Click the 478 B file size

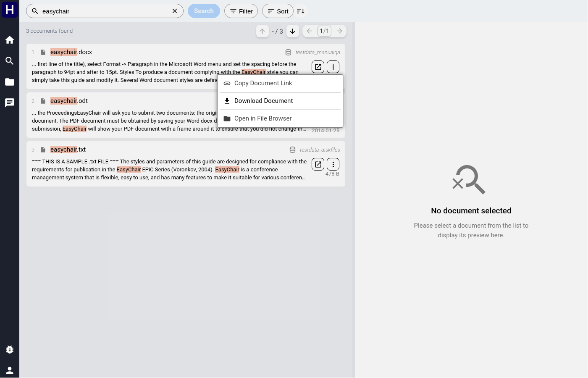point(332,174)
